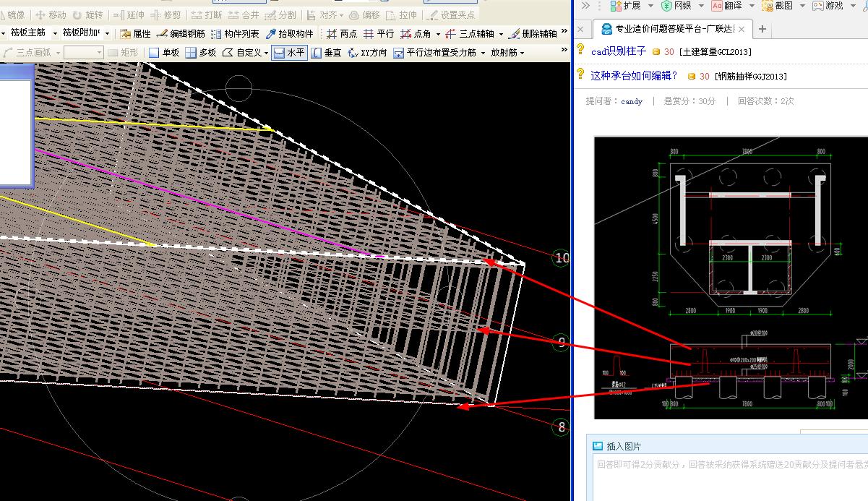This screenshot has width=868, height=501.
Task: Choose the 偏移 (offset) tool
Action: (364, 14)
